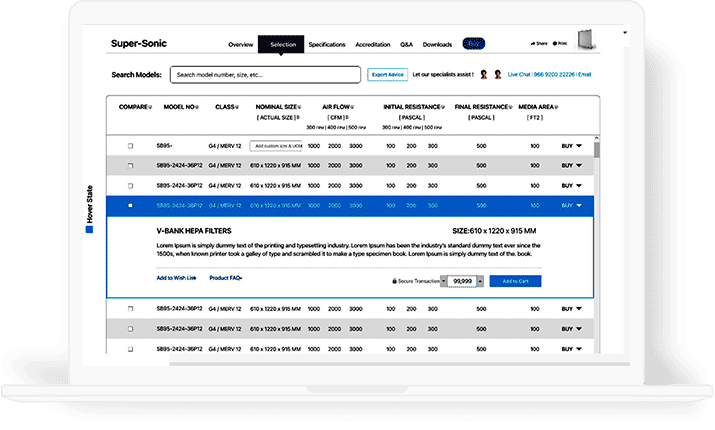Click the SIZE:610 x 1220 x 915 MM text
Image resolution: width=715 pixels, height=430 pixels.
(x=494, y=231)
